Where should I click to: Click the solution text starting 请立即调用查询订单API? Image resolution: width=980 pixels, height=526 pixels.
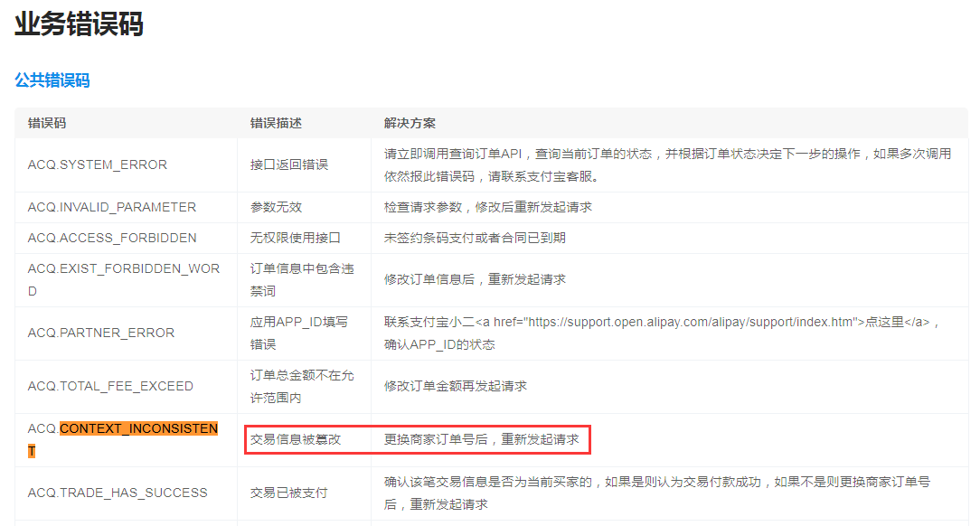pos(667,164)
